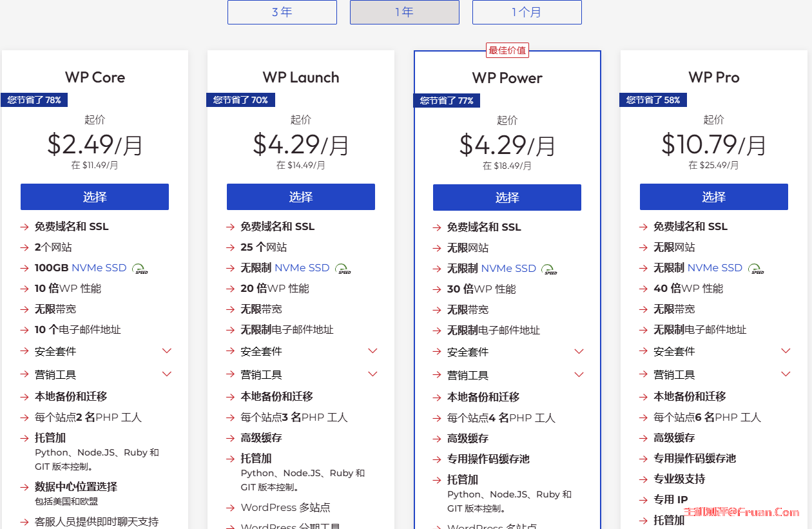Click 专用操作码缓存池 in WP Pro
Screen dimensions: 812x529
click(695, 459)
